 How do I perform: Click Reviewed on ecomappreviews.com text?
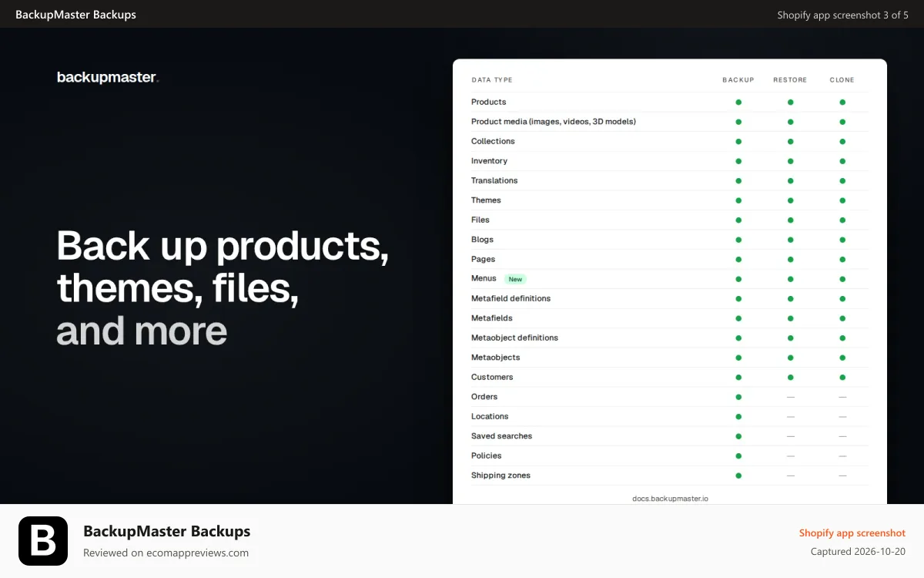coord(166,553)
